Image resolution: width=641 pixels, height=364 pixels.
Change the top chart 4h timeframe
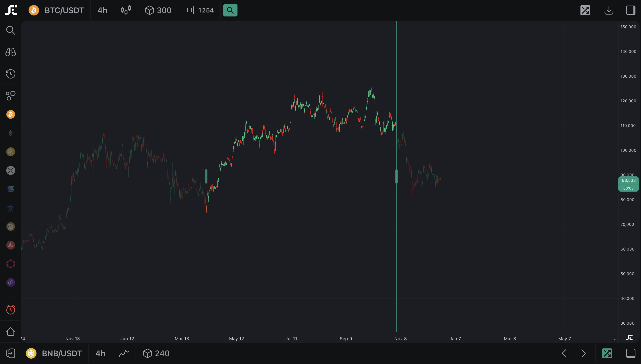point(102,10)
